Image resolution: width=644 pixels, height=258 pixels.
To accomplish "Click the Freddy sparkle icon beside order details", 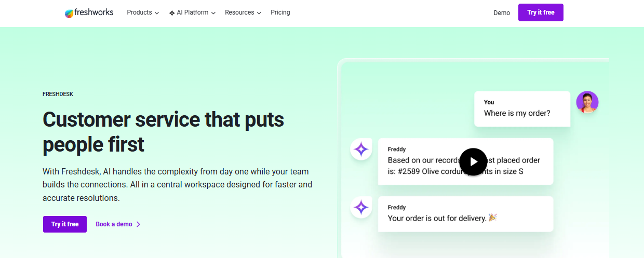I will pos(361,150).
